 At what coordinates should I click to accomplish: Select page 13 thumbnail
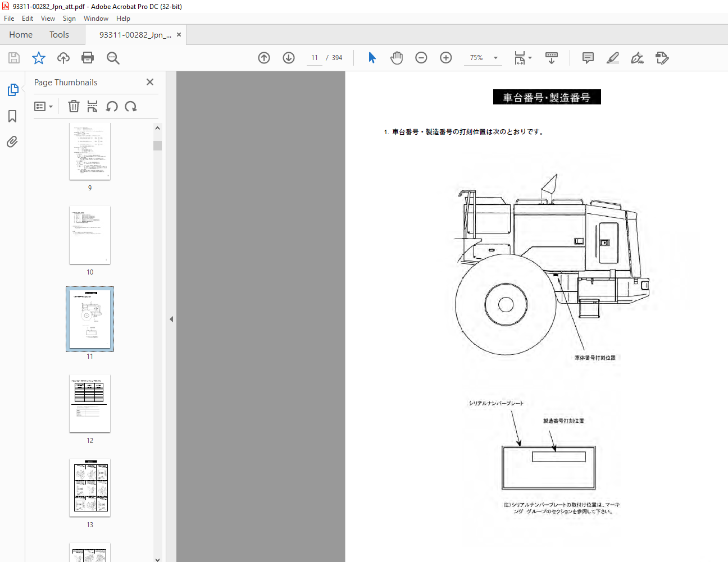(x=90, y=488)
